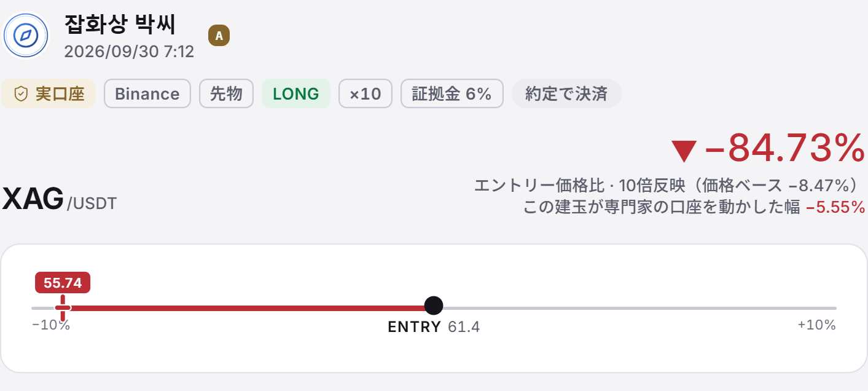The width and height of the screenshot is (868, 391).
Task: Click the XAG symbol name
Action: pyautogui.click(x=33, y=199)
